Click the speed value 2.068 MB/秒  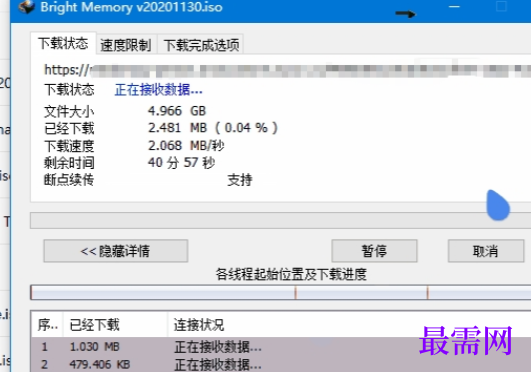186,145
